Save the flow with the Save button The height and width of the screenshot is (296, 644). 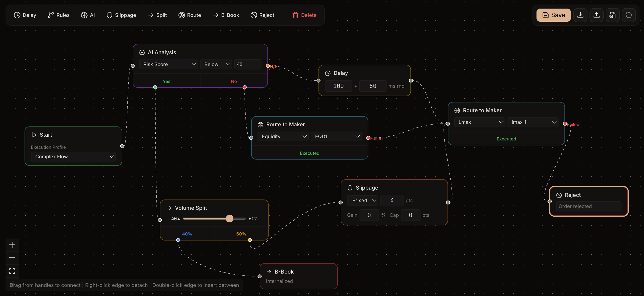[553, 15]
